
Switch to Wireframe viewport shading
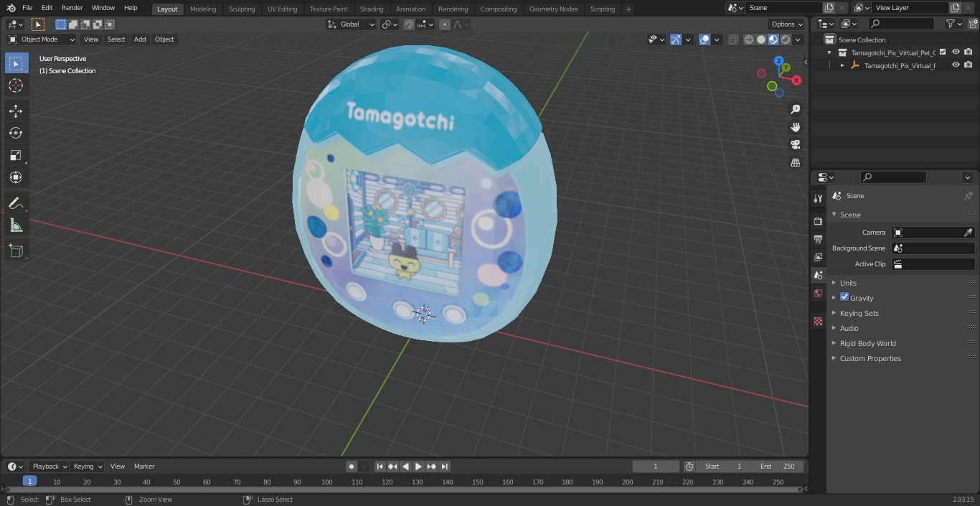pyautogui.click(x=748, y=39)
